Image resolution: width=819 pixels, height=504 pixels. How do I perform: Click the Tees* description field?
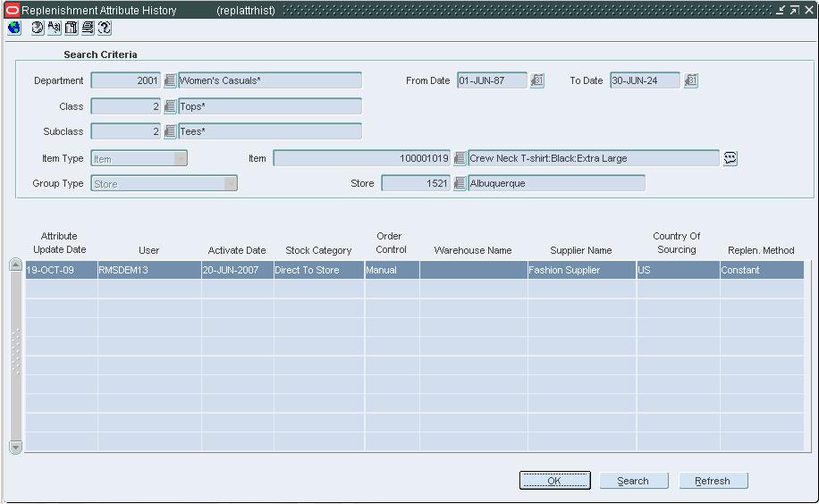click(x=269, y=131)
